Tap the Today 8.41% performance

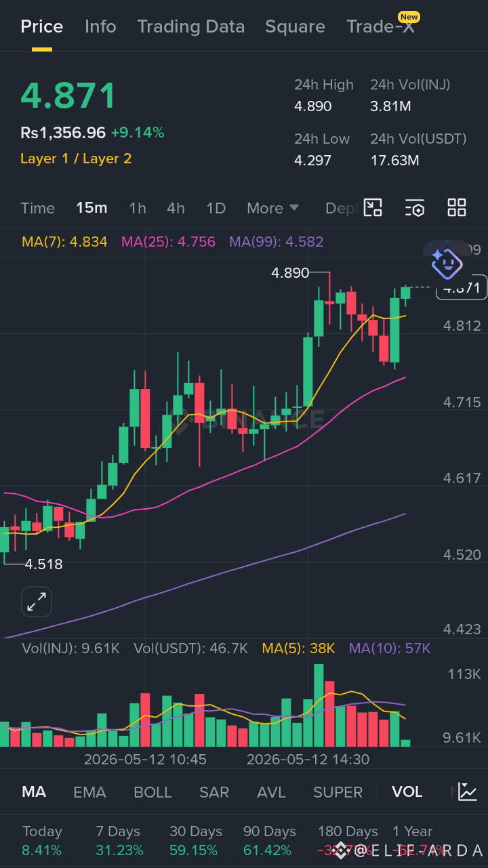[42, 841]
